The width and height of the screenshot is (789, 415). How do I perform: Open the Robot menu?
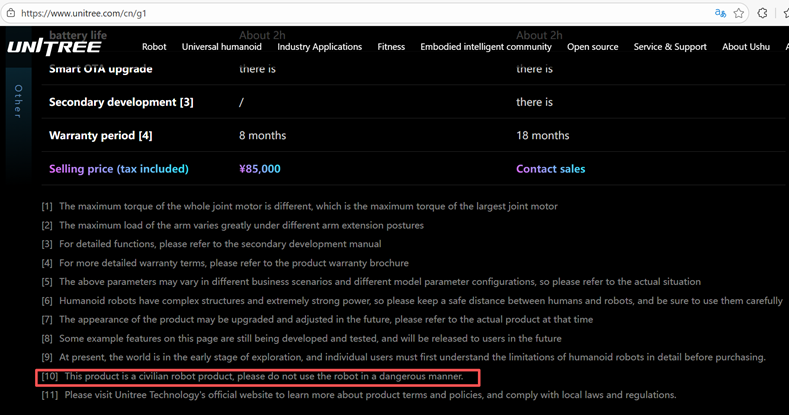coord(154,47)
